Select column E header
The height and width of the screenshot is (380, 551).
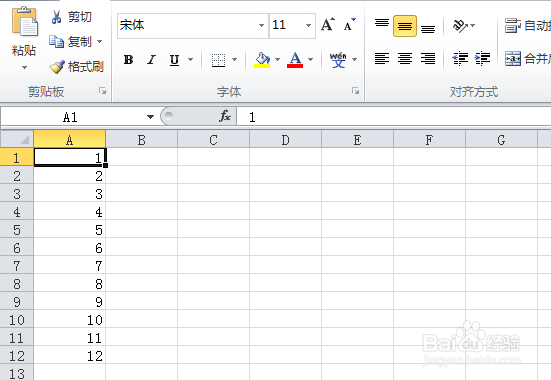point(357,140)
